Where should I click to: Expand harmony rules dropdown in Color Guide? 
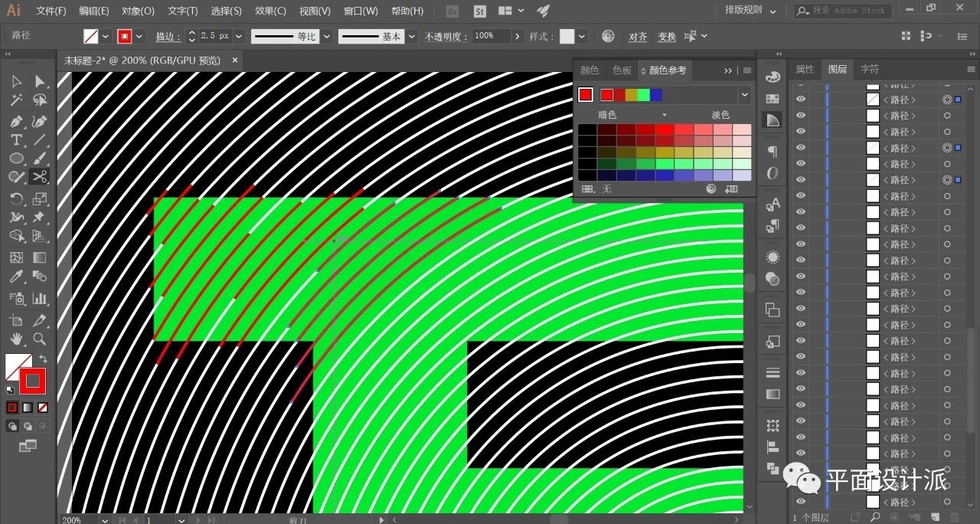click(744, 94)
